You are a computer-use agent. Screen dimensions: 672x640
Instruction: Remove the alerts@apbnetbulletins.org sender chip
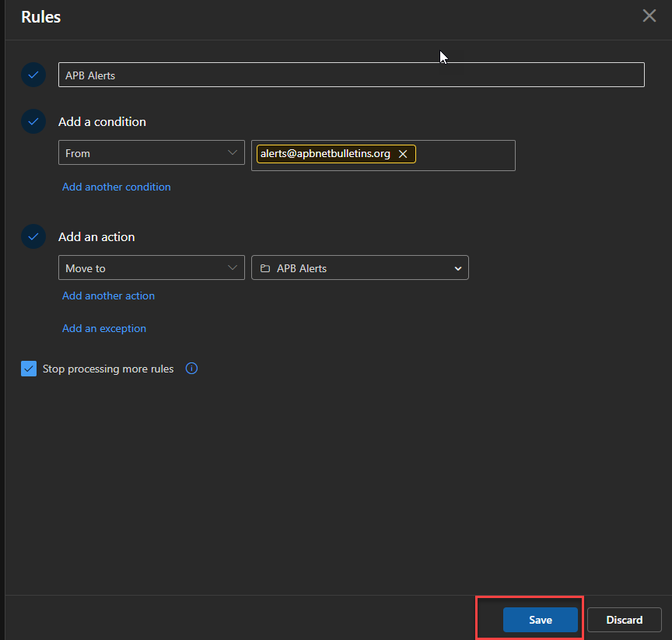pyautogui.click(x=403, y=154)
